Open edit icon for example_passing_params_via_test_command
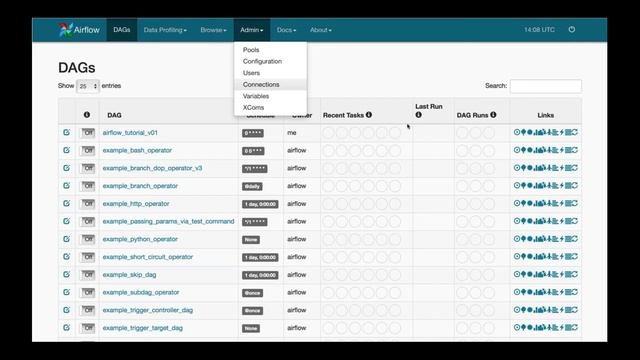The width and height of the screenshot is (640, 360). pyautogui.click(x=67, y=221)
